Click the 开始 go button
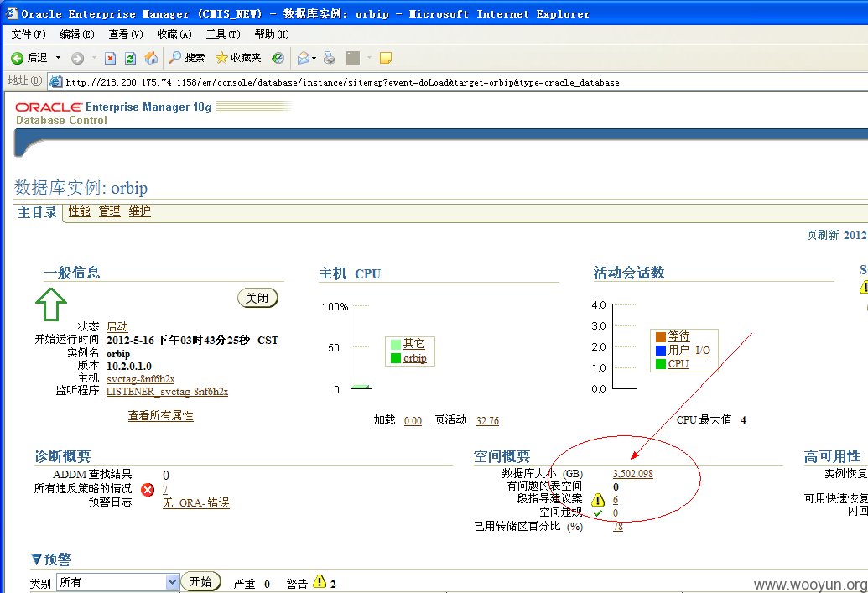 (x=200, y=581)
